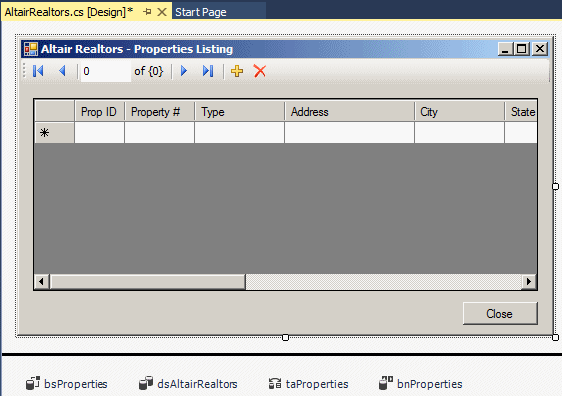Click the City column header
This screenshot has width=562, height=396.
point(460,112)
